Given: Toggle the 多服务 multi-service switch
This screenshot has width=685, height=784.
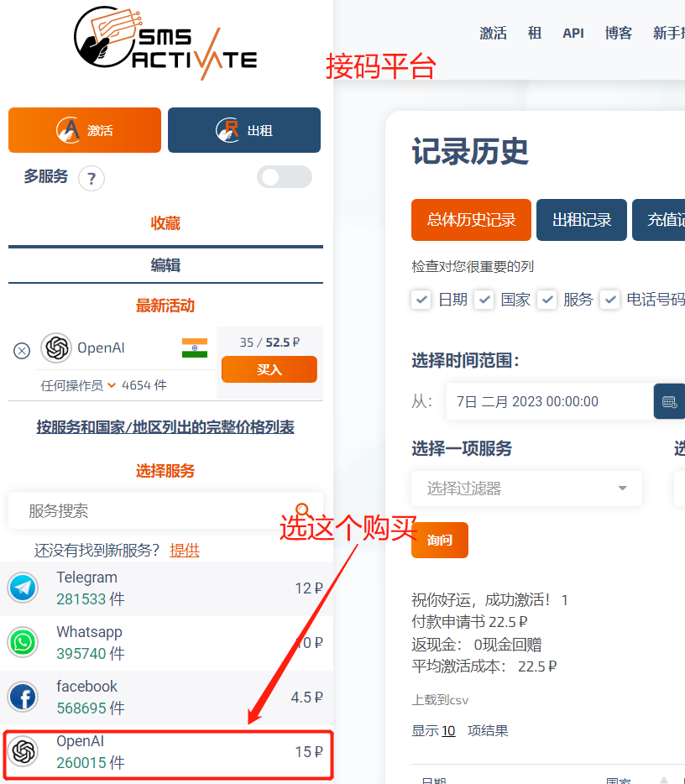Looking at the screenshot, I should (285, 177).
